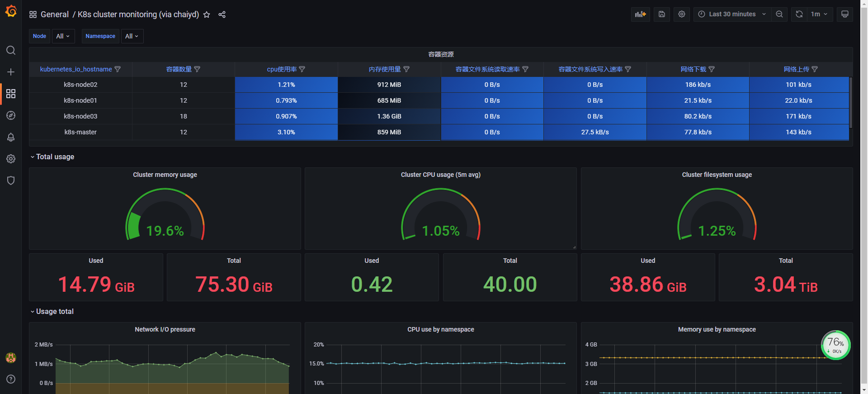Sort by cpu使用率 column header

282,69
